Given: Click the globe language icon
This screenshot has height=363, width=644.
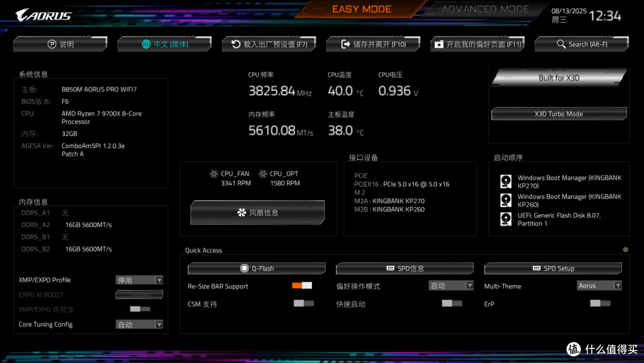Looking at the screenshot, I should click(146, 44).
